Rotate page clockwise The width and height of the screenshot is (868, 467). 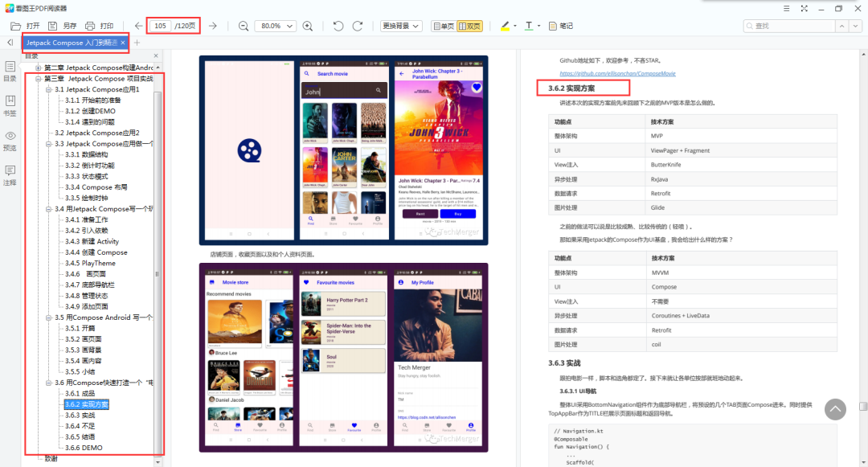(x=358, y=26)
